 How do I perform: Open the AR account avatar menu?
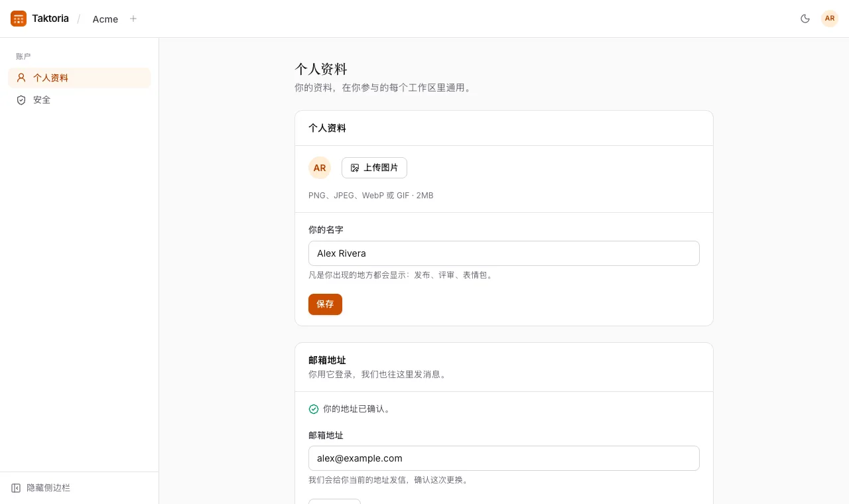pos(830,19)
